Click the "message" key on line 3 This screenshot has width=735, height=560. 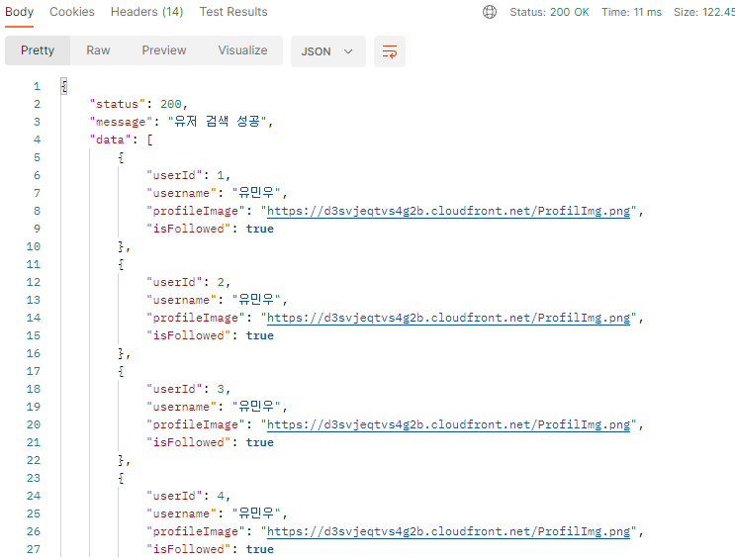pyautogui.click(x=121, y=122)
